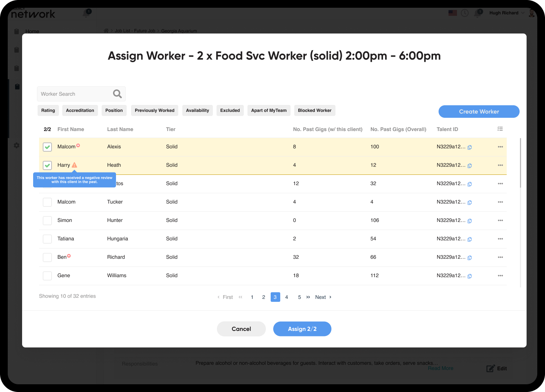Image resolution: width=545 pixels, height=392 pixels.
Task: Open the Previously Worked filter
Action: (x=155, y=110)
